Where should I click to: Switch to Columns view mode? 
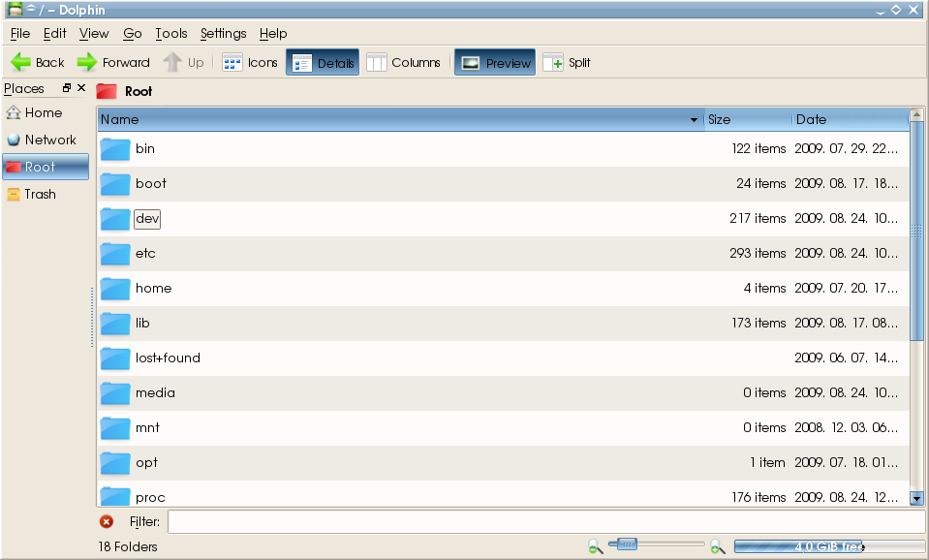point(403,62)
